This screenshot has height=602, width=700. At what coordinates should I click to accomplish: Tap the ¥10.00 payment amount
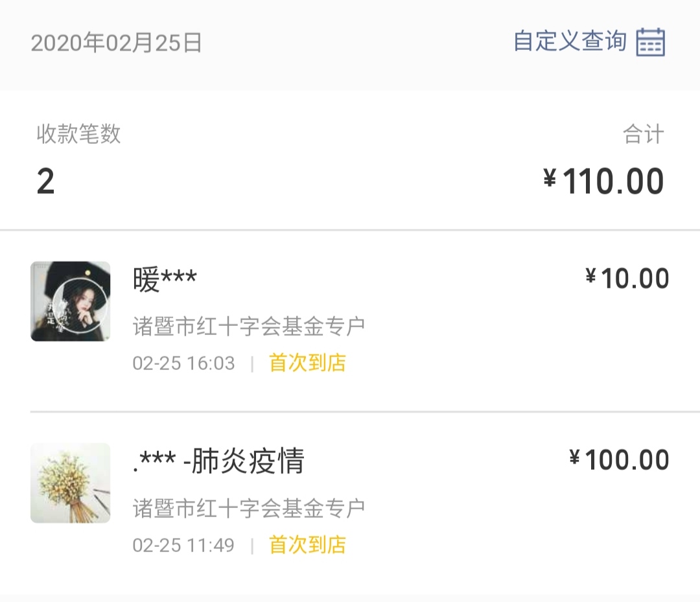tap(627, 279)
